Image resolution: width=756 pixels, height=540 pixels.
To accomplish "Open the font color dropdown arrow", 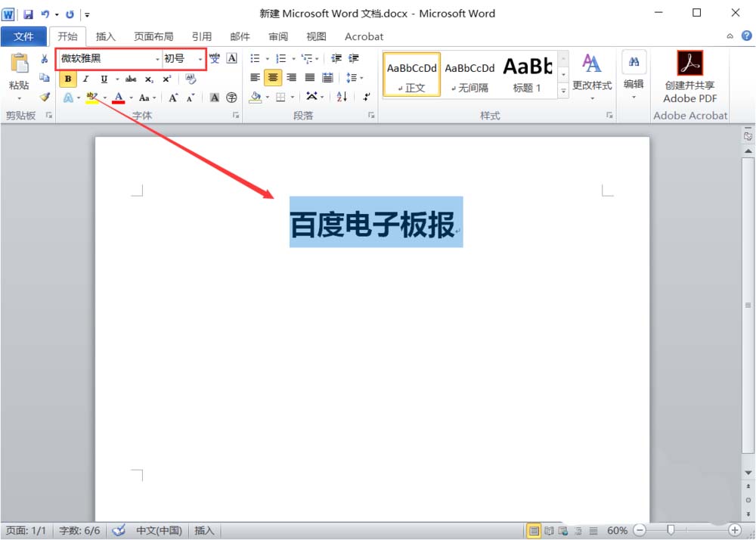I will pyautogui.click(x=131, y=98).
